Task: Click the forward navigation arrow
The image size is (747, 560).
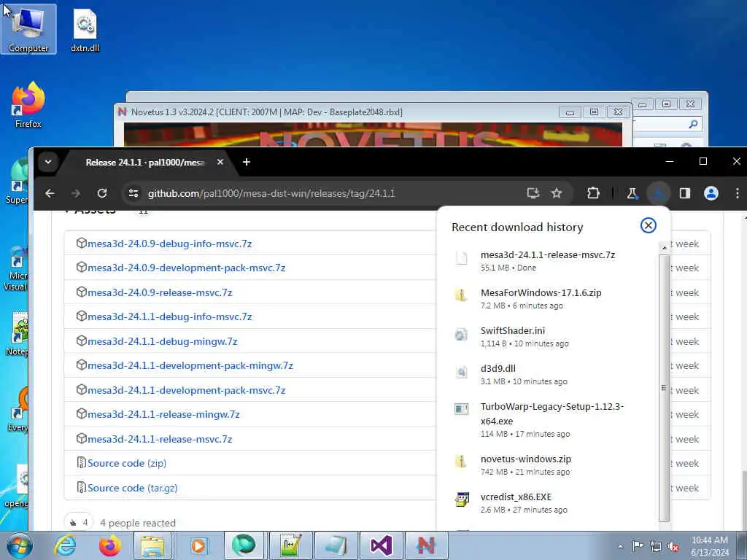Action: [76, 193]
